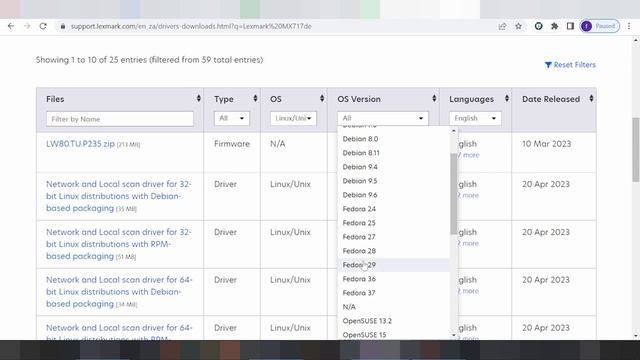
Task: Click the circular extension icon beside the star
Action: pos(538,26)
